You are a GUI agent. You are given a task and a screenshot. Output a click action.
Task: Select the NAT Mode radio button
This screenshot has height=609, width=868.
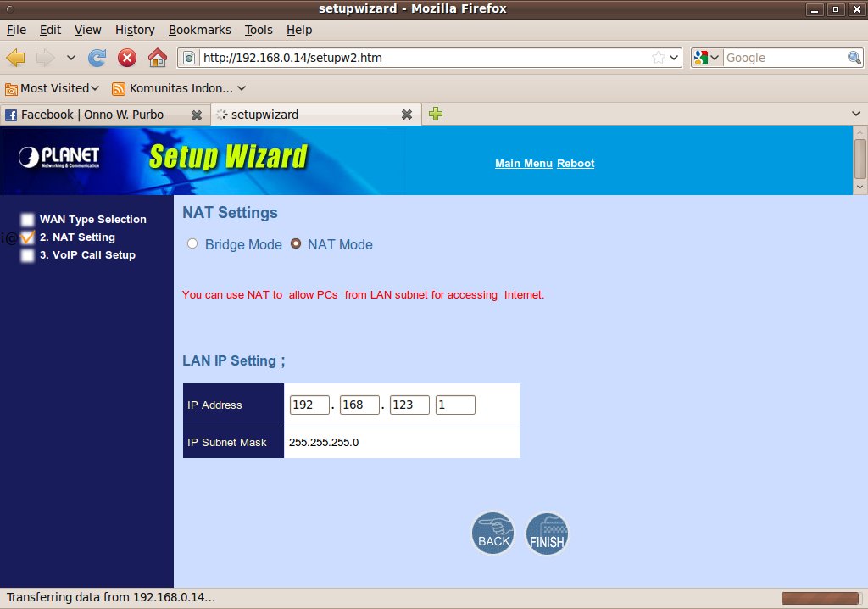(x=296, y=243)
